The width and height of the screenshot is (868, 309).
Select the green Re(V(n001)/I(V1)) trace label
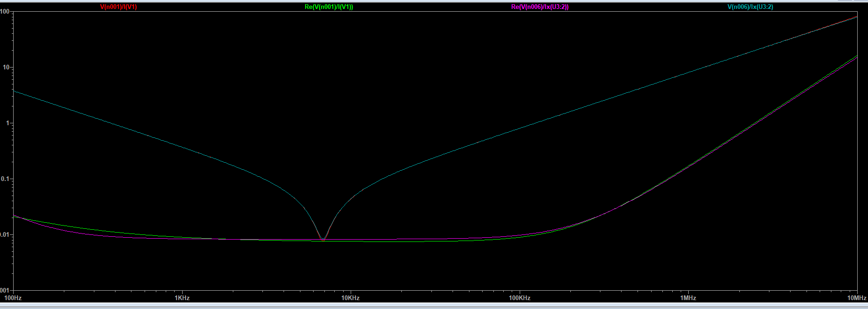point(329,7)
